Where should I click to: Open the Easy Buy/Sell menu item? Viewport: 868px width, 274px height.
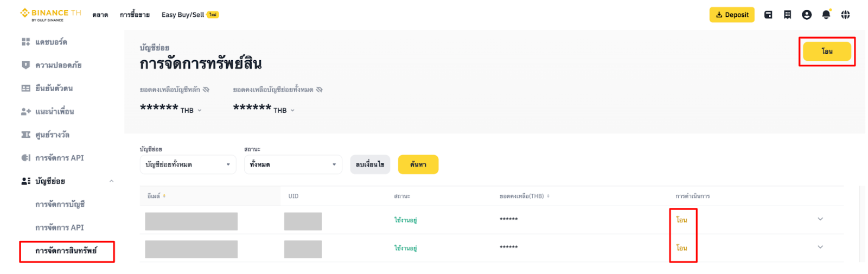click(183, 15)
